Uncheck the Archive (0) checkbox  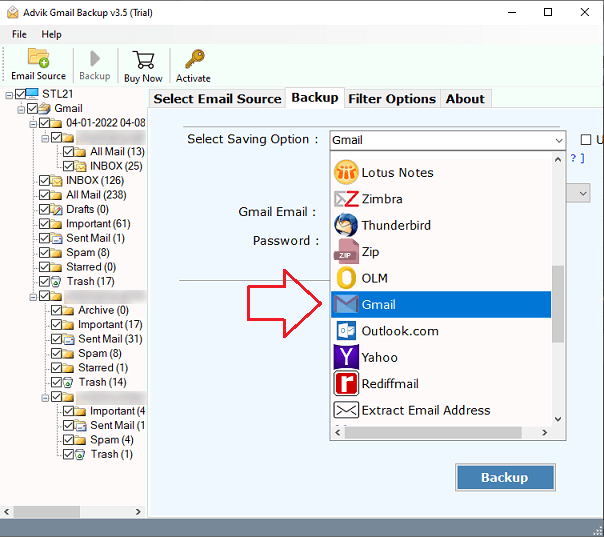point(56,310)
